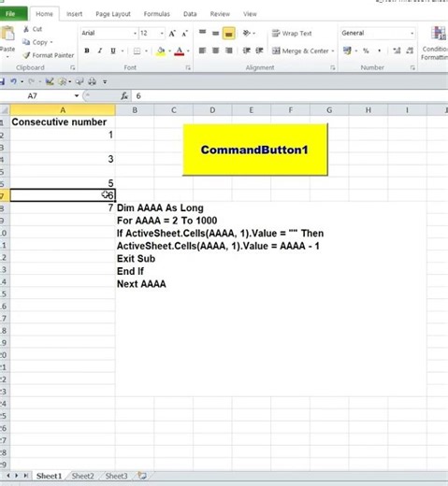Screen dimensions: 448x486
Task: Click Decrease Indent icon
Action: coord(247,50)
